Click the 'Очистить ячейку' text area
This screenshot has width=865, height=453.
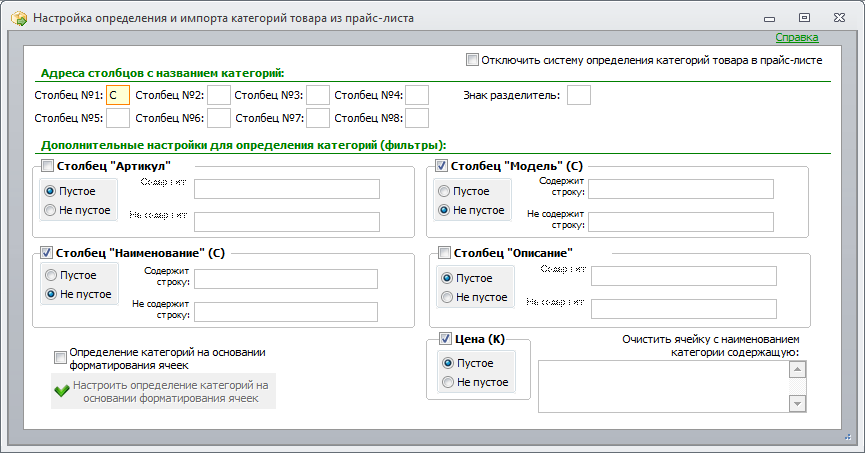point(664,386)
